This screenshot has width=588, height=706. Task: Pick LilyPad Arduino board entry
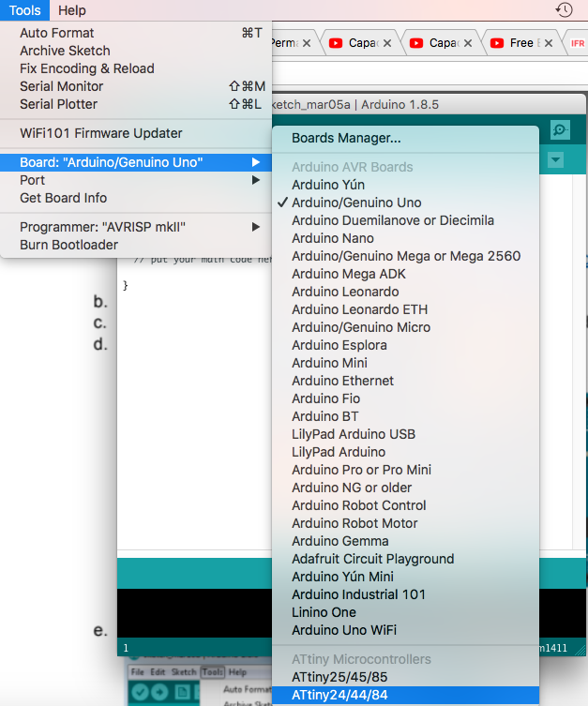tap(405, 452)
